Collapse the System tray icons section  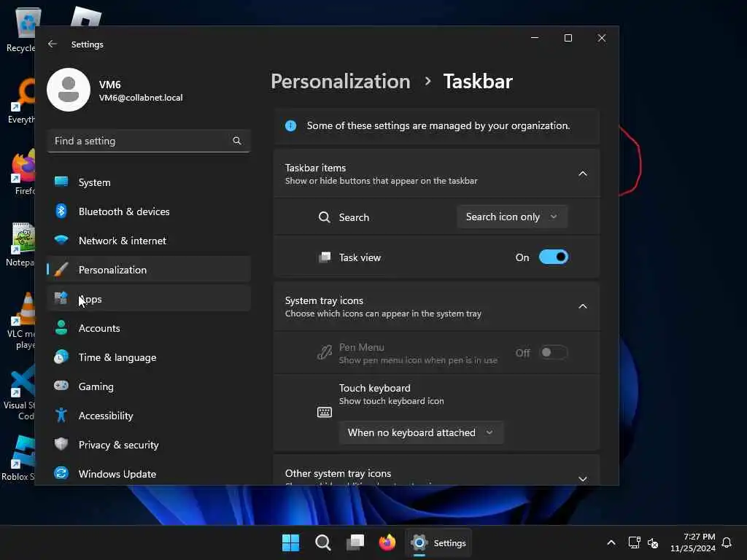pyautogui.click(x=582, y=306)
